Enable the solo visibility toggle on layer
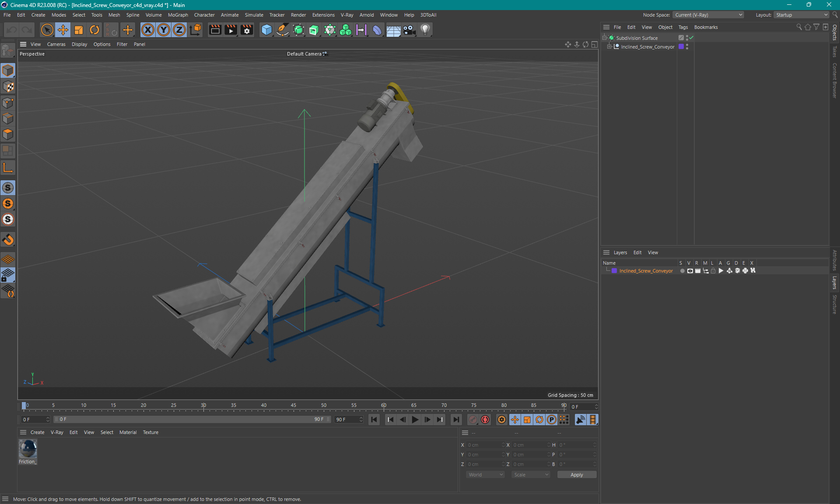Image resolution: width=840 pixels, height=504 pixels. pyautogui.click(x=682, y=271)
